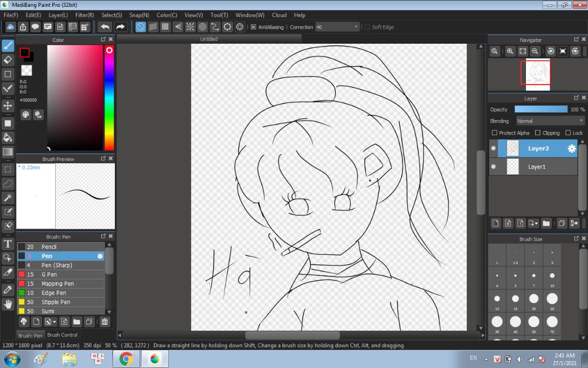Undock the Color panel
Screen dimensions: 588x368
click(x=103, y=40)
